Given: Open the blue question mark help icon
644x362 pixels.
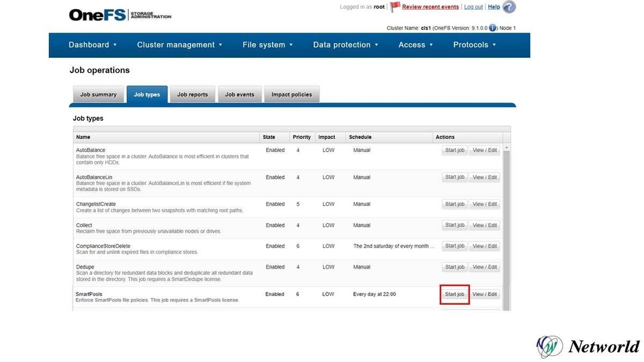Looking at the screenshot, I should coord(509,7).
